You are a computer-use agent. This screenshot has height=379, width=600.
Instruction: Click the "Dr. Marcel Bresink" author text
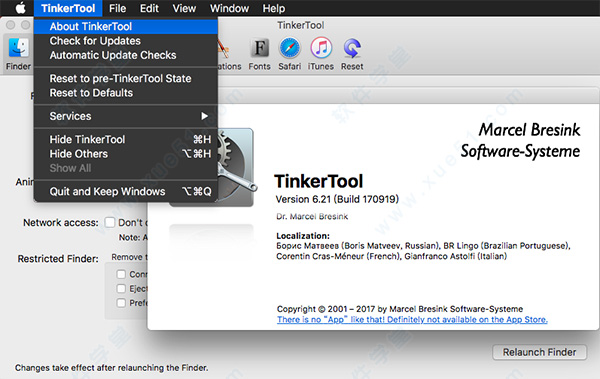tap(312, 216)
